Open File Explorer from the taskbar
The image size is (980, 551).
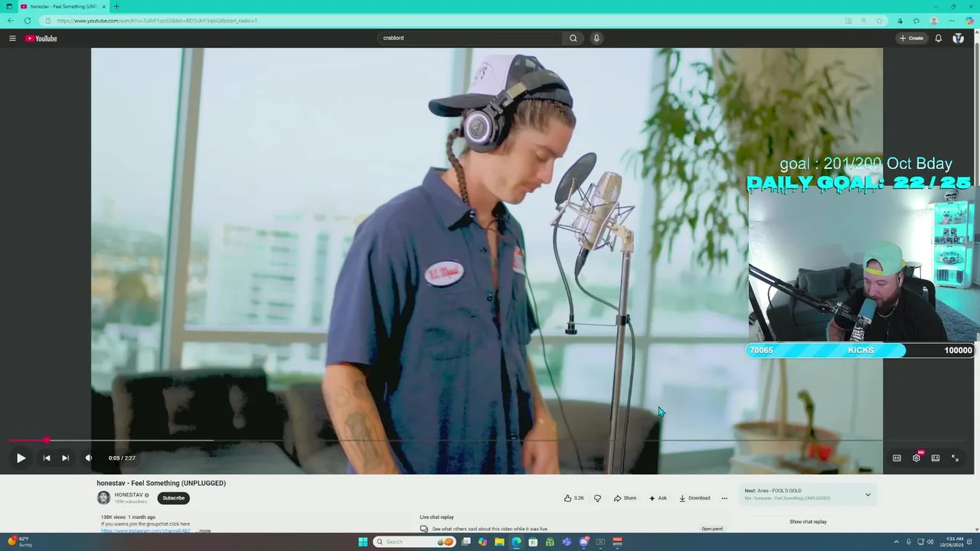(x=499, y=542)
